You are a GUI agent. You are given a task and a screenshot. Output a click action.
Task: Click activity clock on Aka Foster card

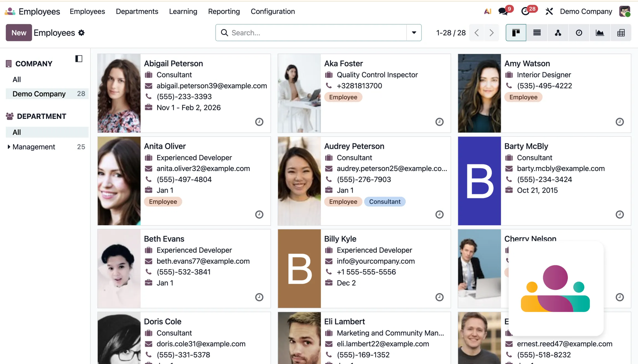pyautogui.click(x=439, y=122)
